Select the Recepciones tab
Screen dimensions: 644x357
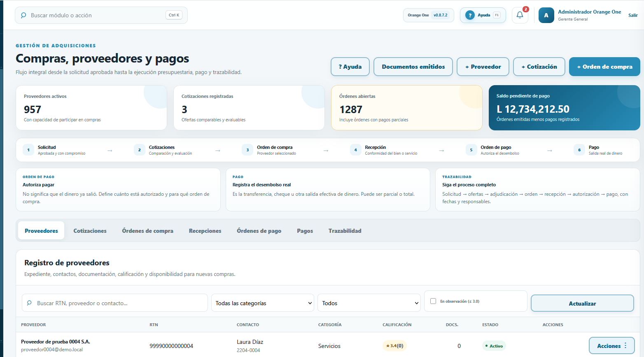[205, 231]
